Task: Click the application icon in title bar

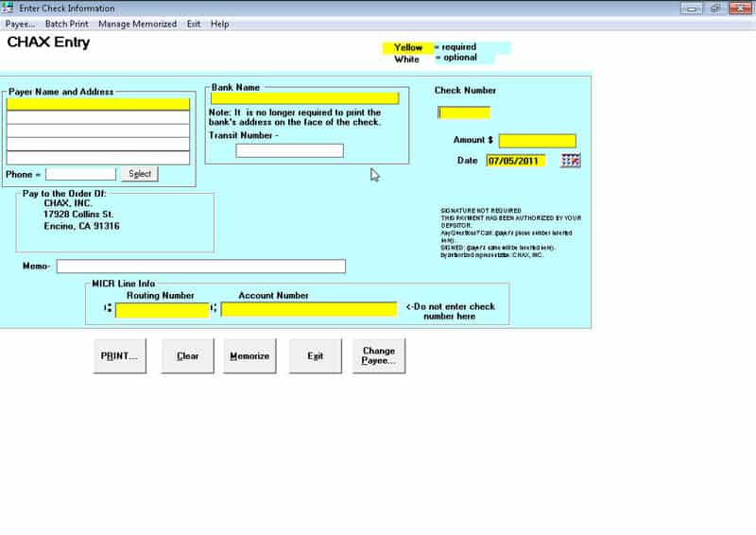Action: pyautogui.click(x=9, y=9)
